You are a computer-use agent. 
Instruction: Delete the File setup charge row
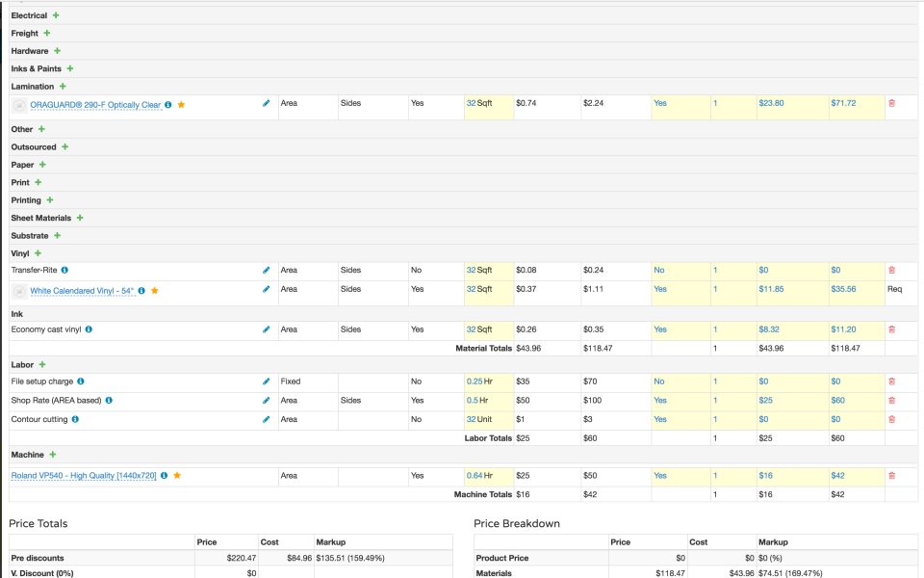(x=894, y=381)
